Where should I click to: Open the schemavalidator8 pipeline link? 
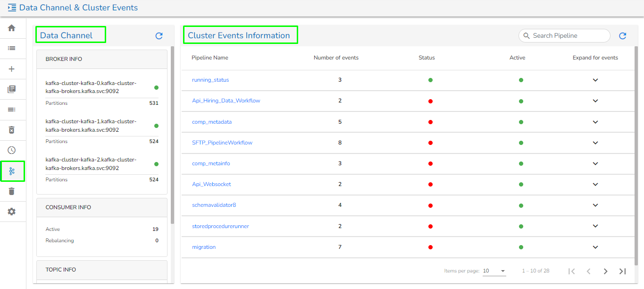pyautogui.click(x=214, y=205)
